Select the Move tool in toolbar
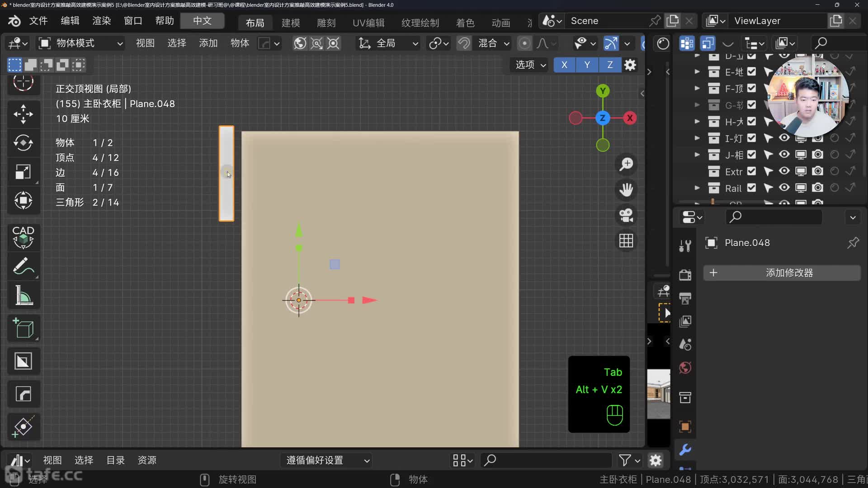The width and height of the screenshot is (868, 488). 23,114
